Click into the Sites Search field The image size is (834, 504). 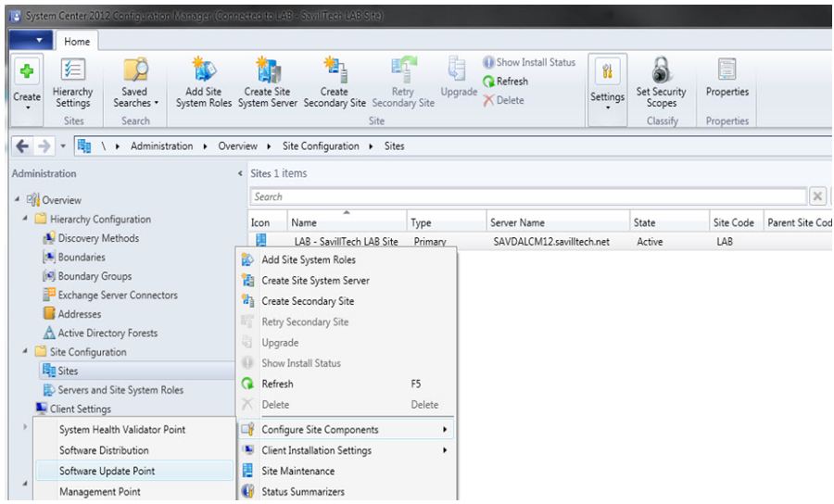tap(524, 197)
